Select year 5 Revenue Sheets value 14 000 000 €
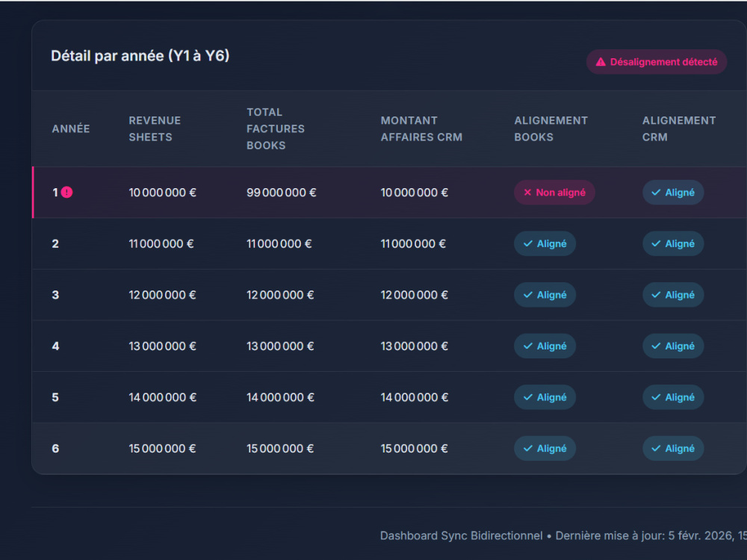Image resolution: width=747 pixels, height=560 pixels. pos(162,397)
